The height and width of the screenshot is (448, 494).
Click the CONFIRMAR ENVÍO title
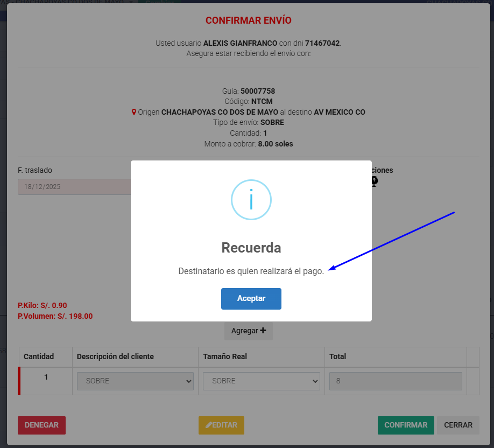[x=248, y=20]
